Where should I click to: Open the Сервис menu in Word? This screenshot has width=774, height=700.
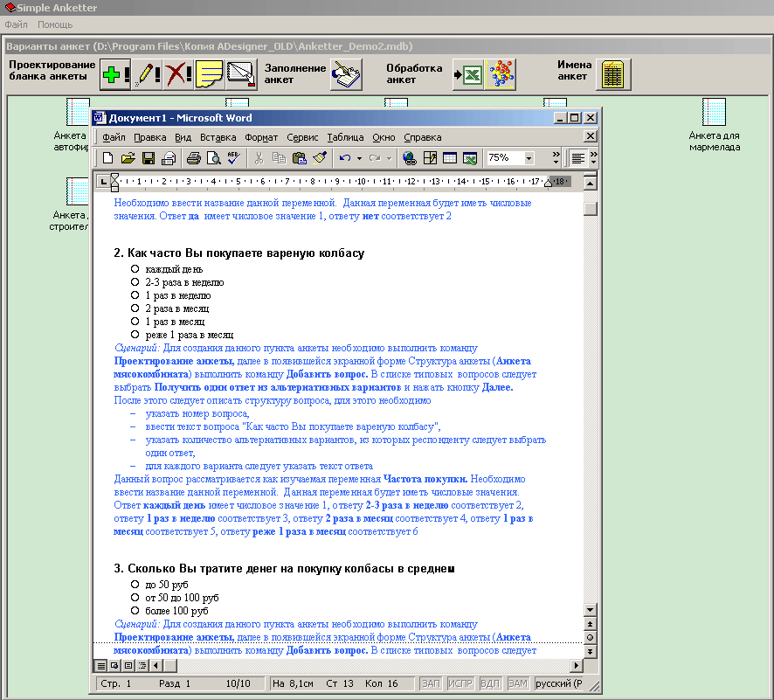point(302,137)
